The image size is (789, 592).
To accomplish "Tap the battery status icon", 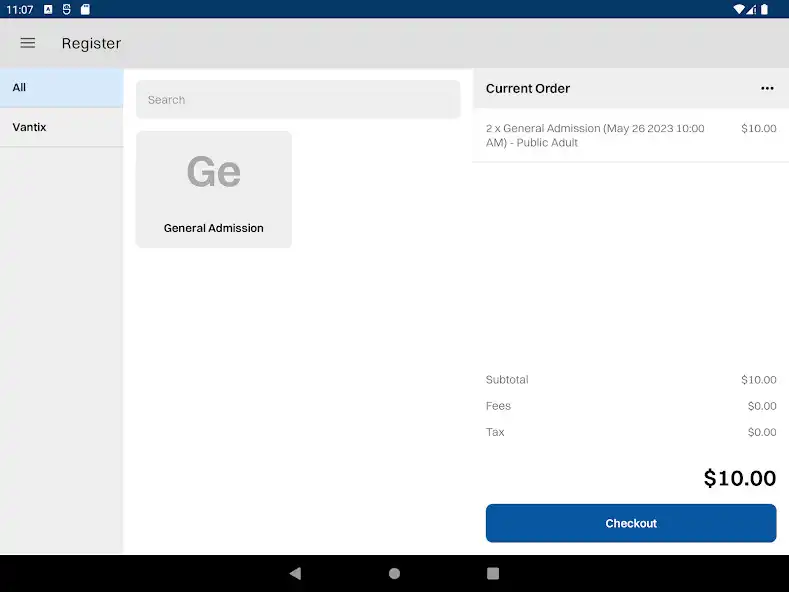I will (x=764, y=9).
